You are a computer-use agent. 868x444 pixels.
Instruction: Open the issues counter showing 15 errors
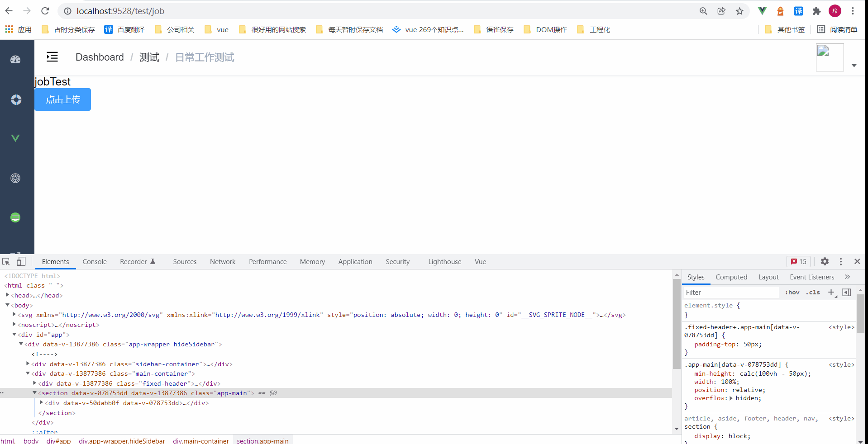click(x=799, y=261)
